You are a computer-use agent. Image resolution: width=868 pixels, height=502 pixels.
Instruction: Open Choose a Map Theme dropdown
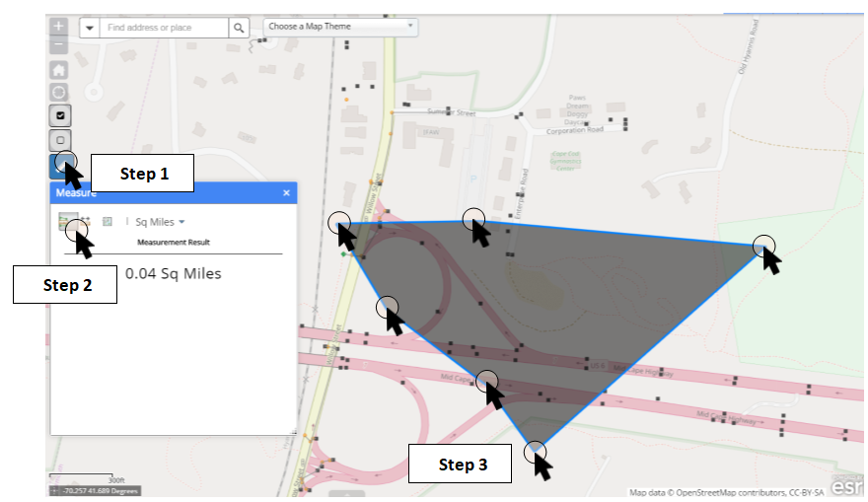tap(340, 26)
